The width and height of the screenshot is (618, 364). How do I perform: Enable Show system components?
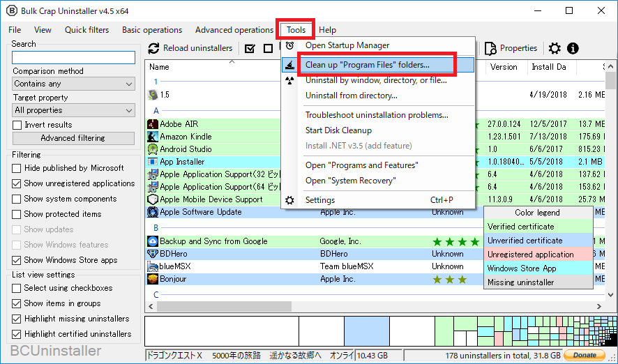click(x=17, y=199)
